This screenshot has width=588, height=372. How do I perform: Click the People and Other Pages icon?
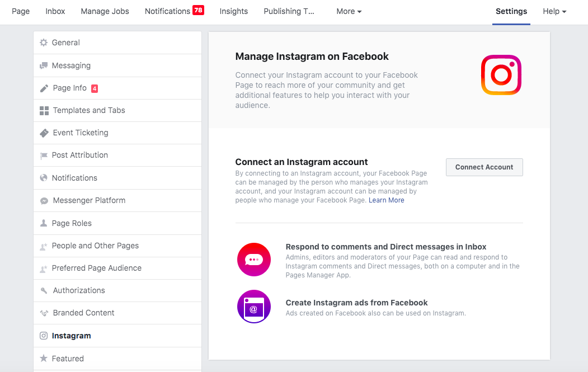[x=44, y=246]
